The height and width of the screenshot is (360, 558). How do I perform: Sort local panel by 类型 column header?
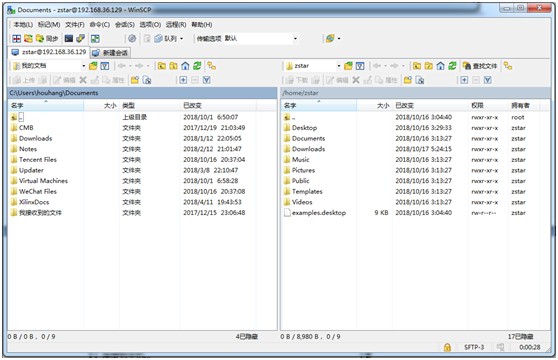(x=150, y=105)
